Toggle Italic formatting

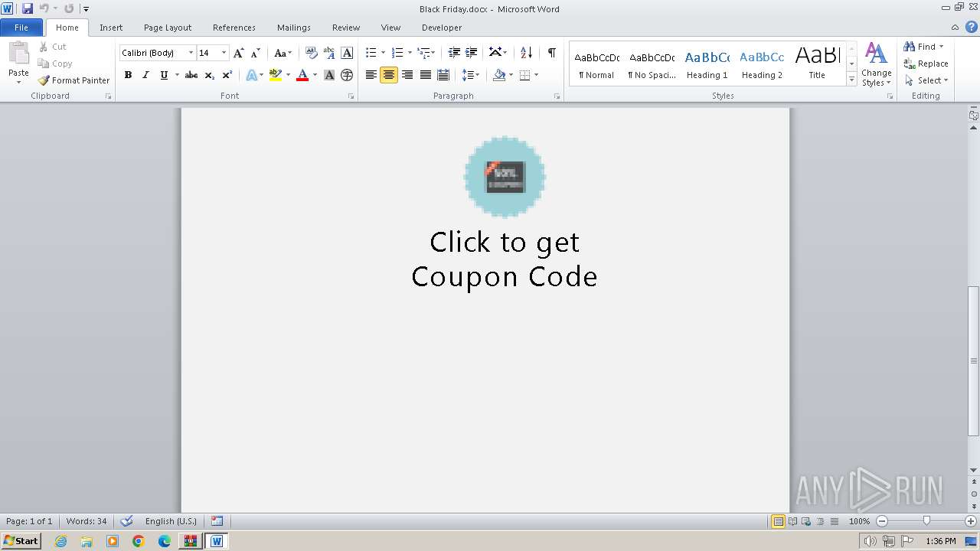(145, 75)
